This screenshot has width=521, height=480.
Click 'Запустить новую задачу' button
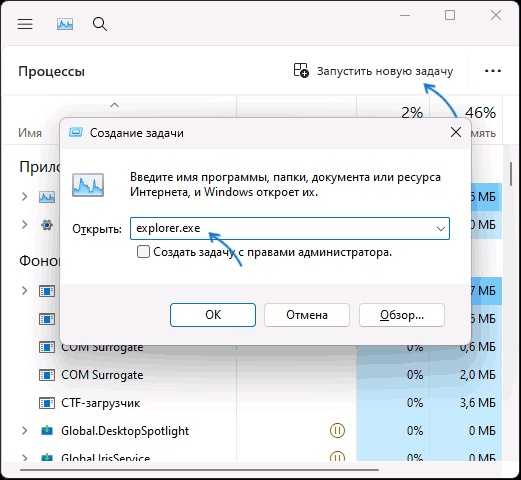point(373,71)
